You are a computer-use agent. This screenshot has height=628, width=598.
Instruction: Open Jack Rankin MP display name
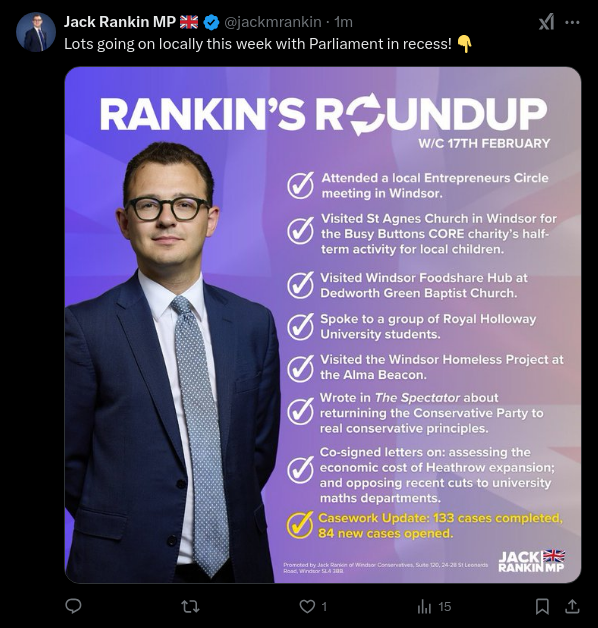(120, 22)
